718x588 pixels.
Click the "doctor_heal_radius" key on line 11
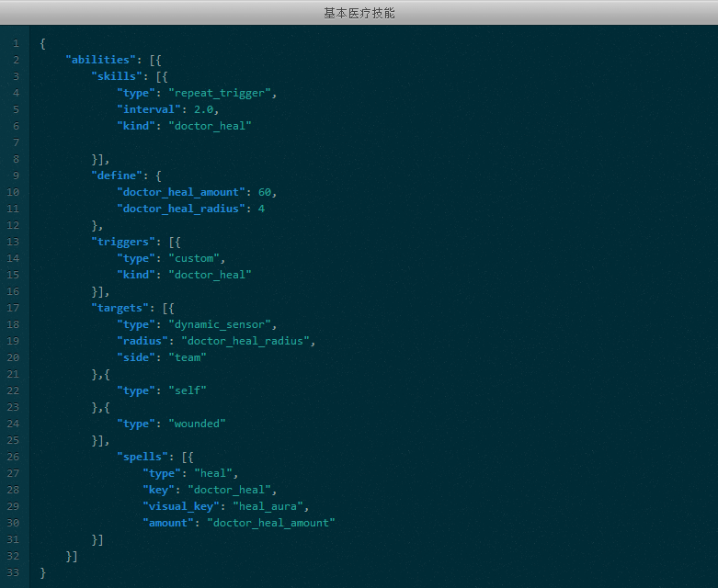(180, 209)
